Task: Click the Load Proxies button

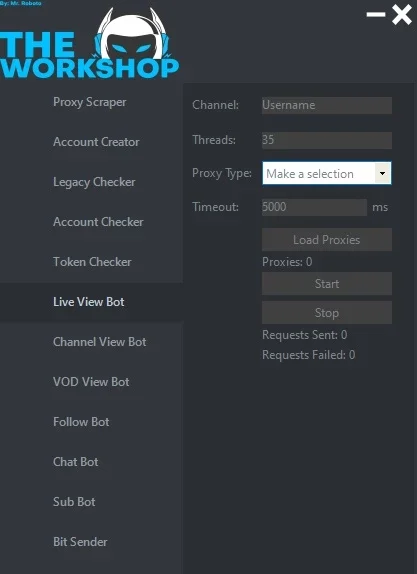Action: coord(327,240)
